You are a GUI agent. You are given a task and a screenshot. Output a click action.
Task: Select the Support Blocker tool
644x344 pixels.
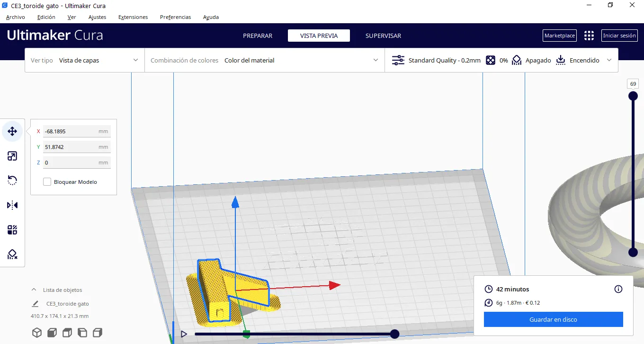(x=12, y=255)
